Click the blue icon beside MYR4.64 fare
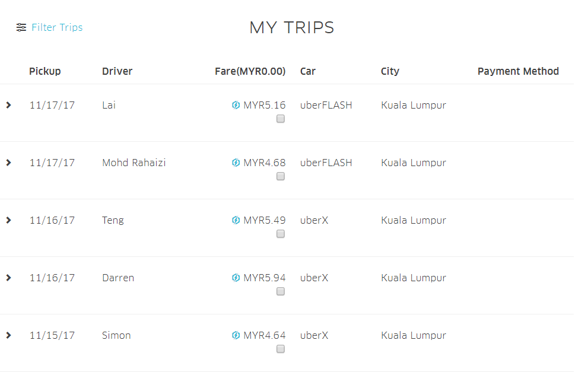The height and width of the screenshot is (372, 588). (236, 336)
